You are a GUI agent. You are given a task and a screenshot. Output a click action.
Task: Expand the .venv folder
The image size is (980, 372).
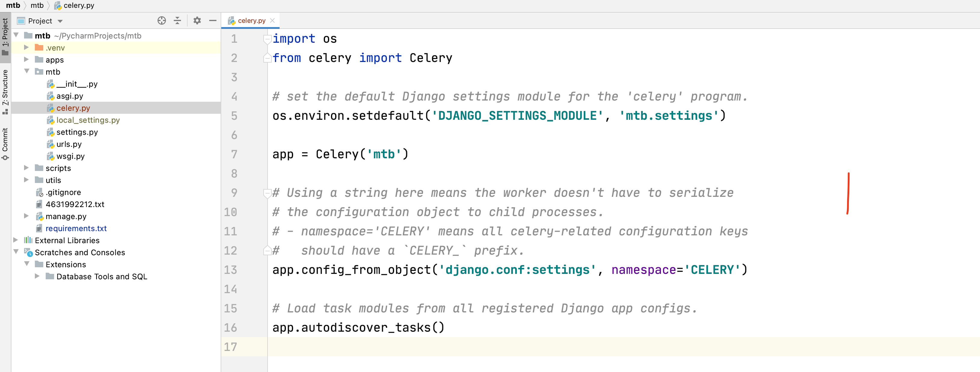(26, 48)
